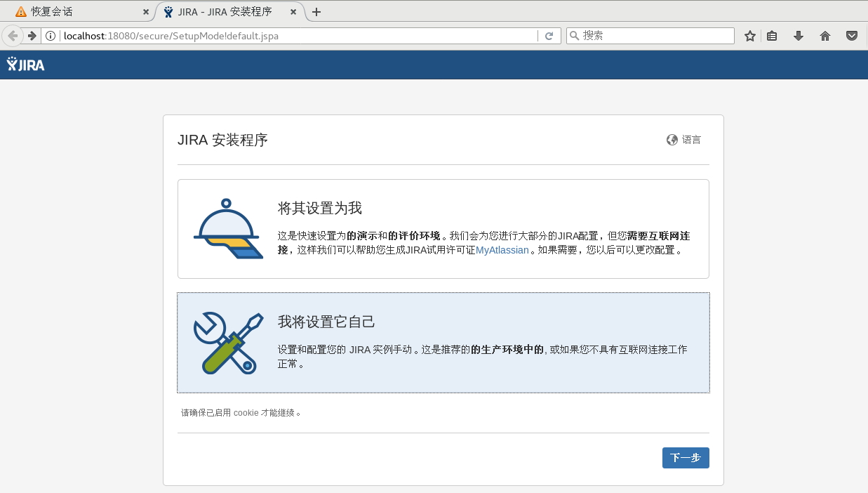Click the 下一步 button

pos(686,458)
